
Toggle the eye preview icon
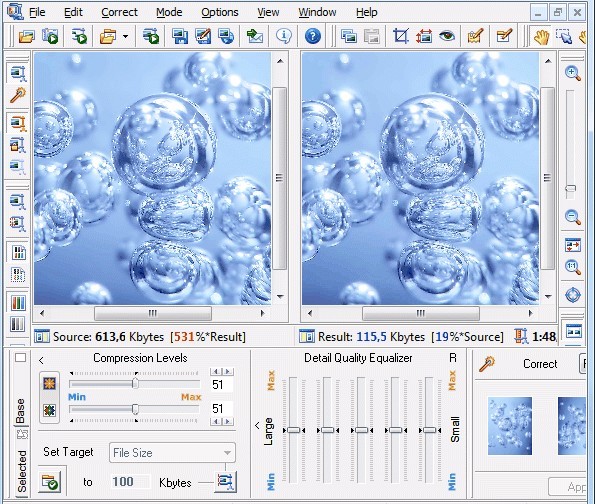click(447, 36)
